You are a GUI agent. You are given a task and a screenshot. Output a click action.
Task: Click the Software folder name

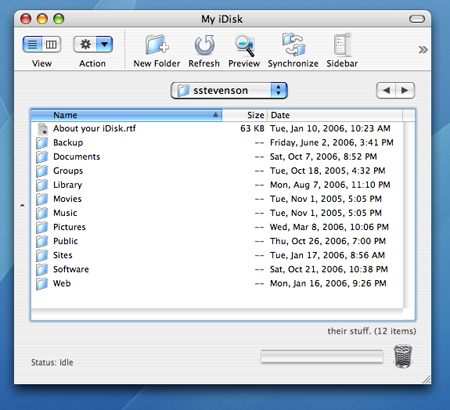[71, 269]
